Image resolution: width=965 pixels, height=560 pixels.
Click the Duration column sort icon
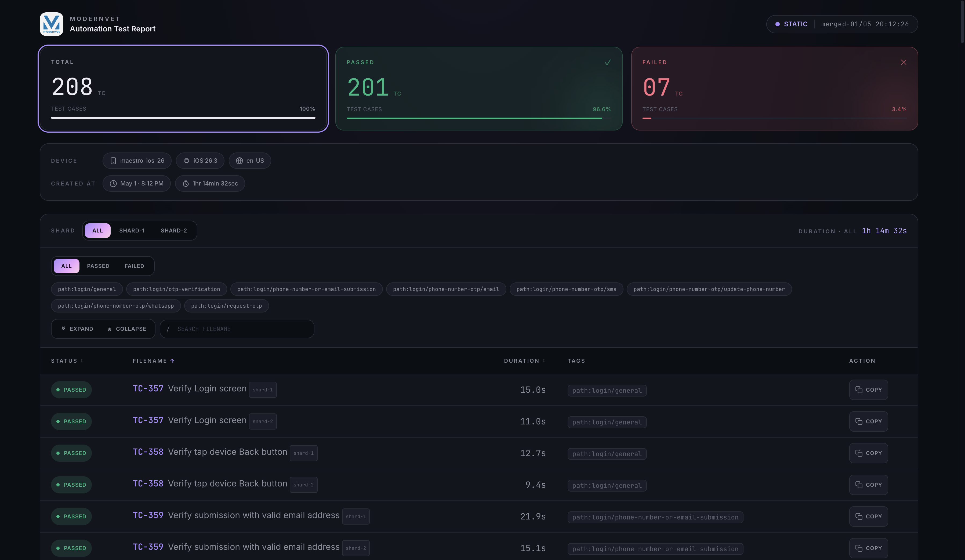coord(544,361)
